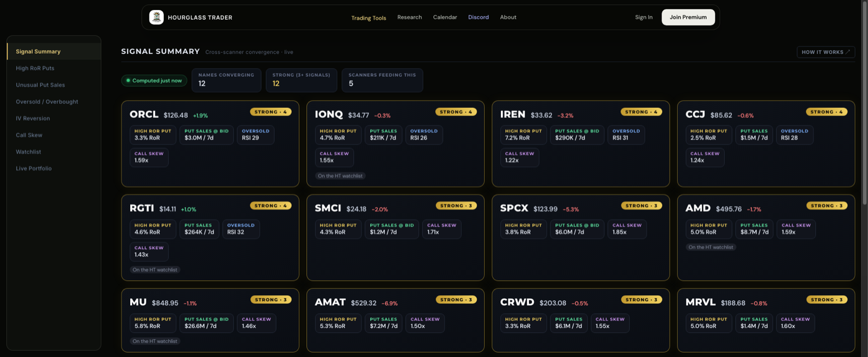Click SPCX Put Sales $6.0M / 7d chip
This screenshot has height=357, width=868.
(577, 229)
